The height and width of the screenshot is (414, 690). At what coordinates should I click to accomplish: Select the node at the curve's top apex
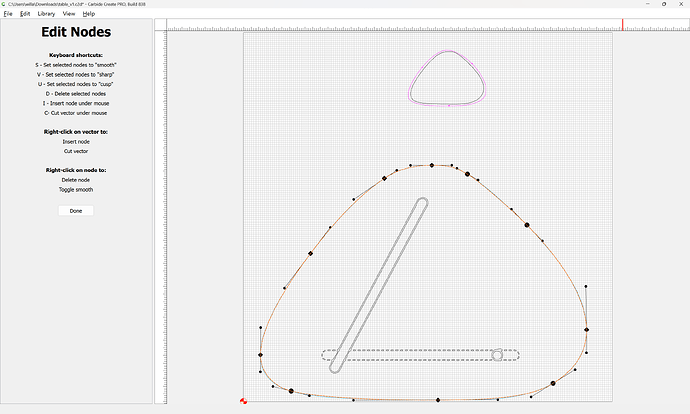click(432, 165)
